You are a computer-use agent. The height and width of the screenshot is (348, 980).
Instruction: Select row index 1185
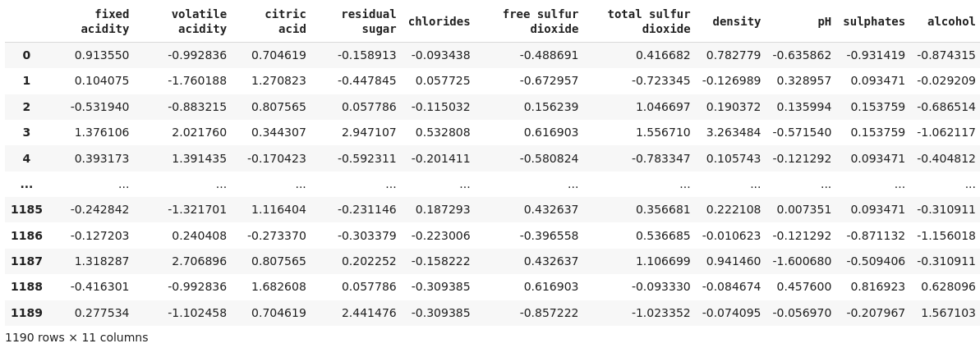(26, 210)
